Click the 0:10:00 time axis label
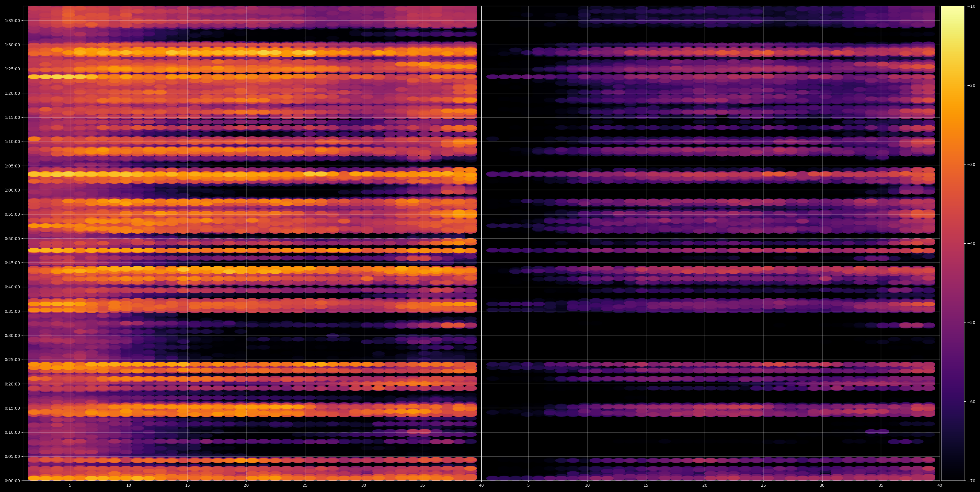The width and height of the screenshot is (980, 492). [x=12, y=432]
